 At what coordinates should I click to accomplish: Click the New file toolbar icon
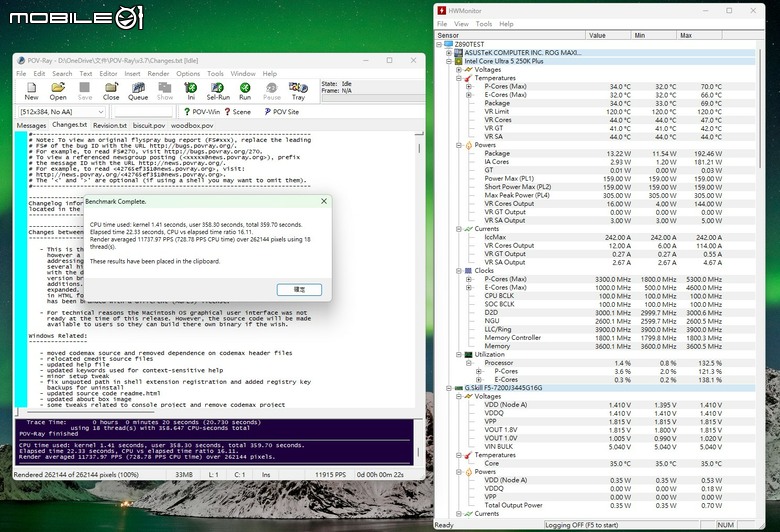31,91
